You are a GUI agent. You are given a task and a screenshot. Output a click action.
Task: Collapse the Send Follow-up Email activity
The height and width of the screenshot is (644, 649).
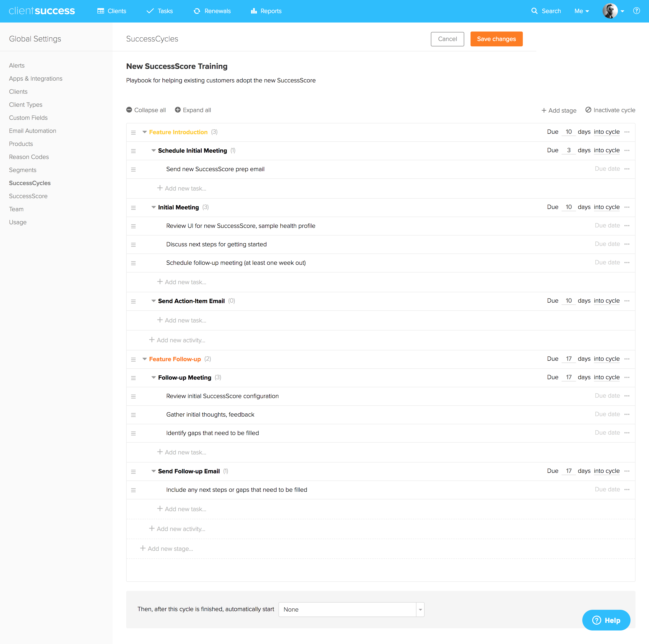pos(153,471)
